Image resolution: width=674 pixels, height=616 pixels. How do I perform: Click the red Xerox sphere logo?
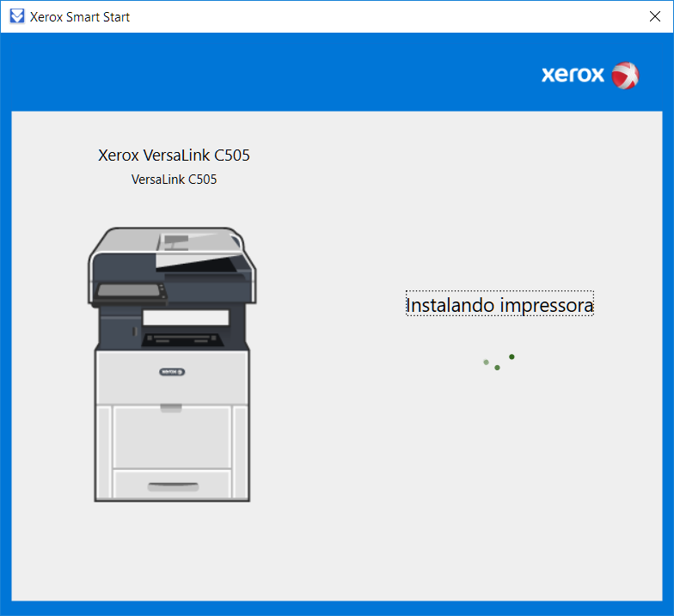pyautogui.click(x=625, y=76)
